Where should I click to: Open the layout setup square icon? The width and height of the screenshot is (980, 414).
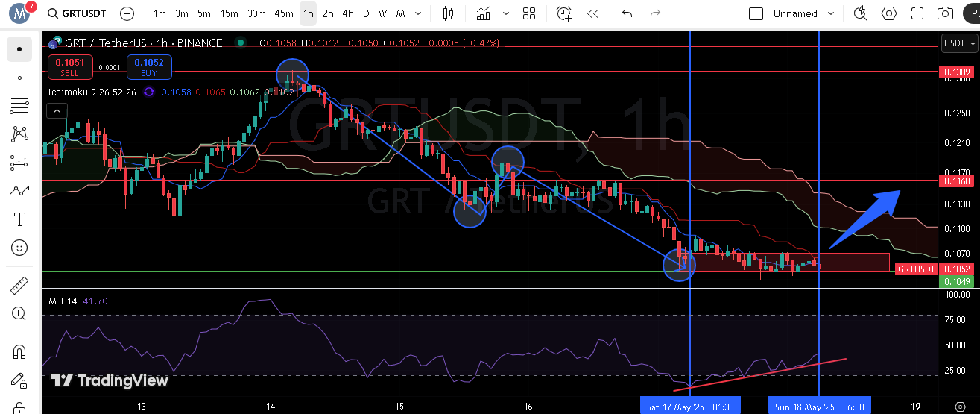click(756, 13)
